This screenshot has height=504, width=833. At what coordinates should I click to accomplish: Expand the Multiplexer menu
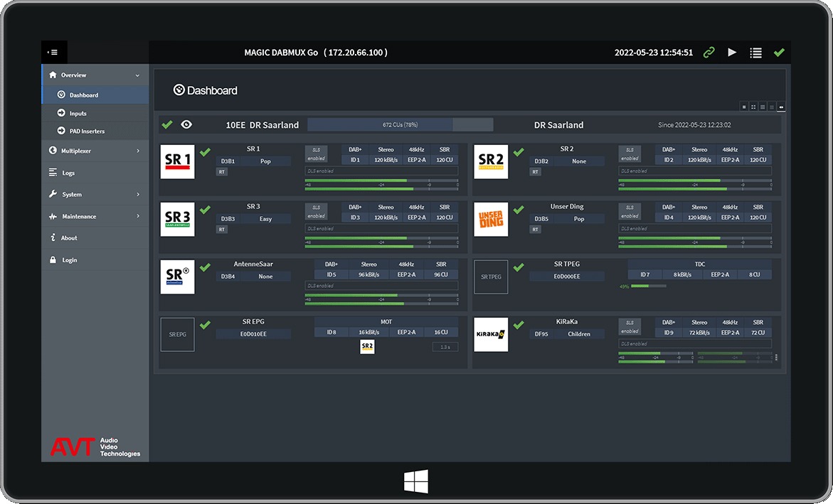point(137,151)
